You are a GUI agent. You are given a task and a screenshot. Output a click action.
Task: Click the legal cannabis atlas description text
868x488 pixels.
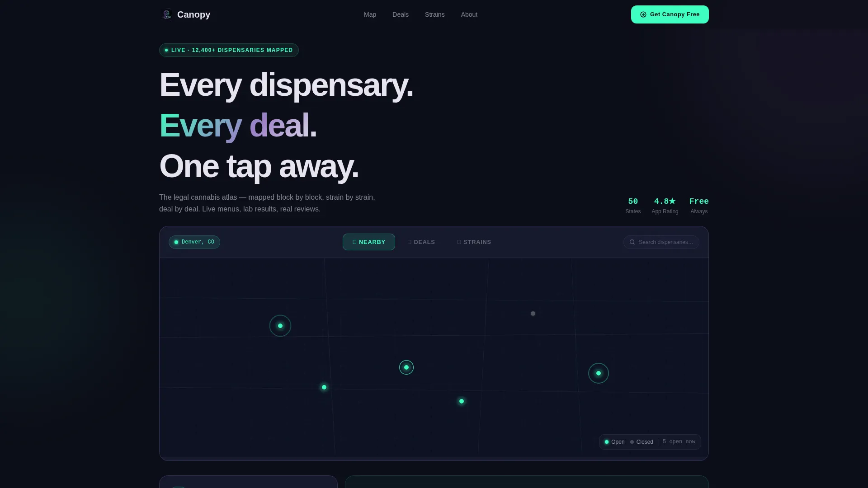click(x=267, y=203)
